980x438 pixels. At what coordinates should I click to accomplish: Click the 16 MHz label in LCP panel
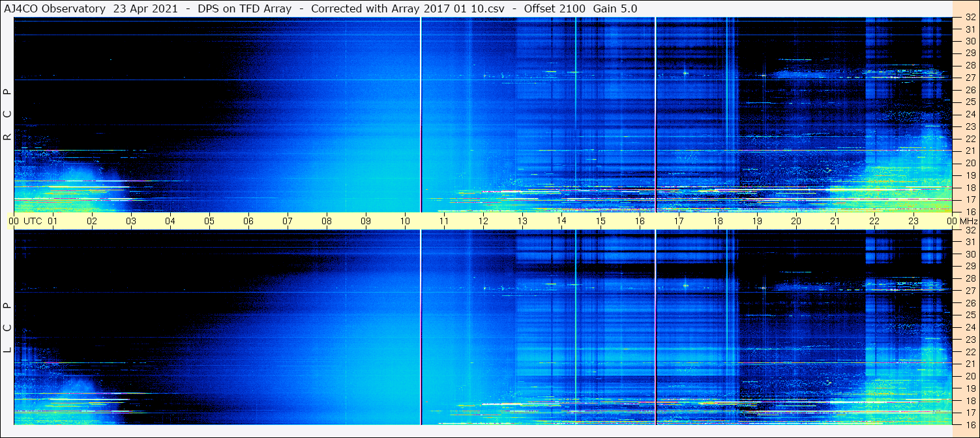pyautogui.click(x=969, y=424)
